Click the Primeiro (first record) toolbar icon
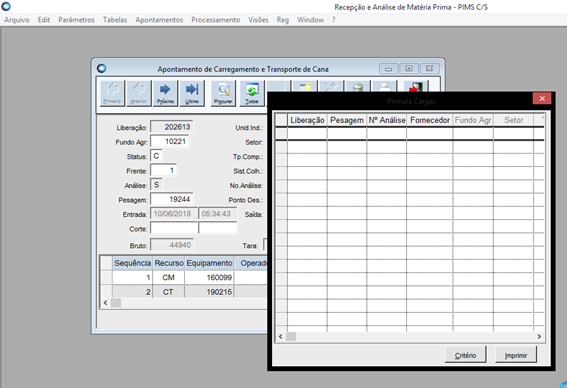 (112, 93)
